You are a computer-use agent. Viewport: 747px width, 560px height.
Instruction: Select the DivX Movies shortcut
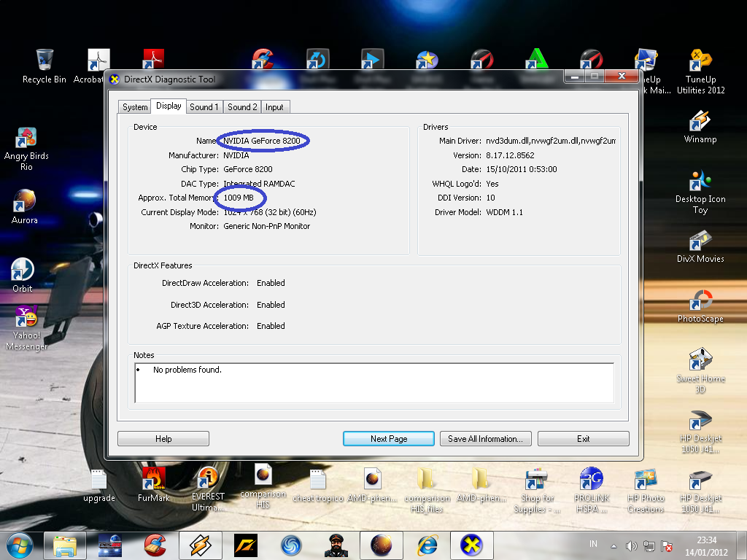tap(700, 246)
